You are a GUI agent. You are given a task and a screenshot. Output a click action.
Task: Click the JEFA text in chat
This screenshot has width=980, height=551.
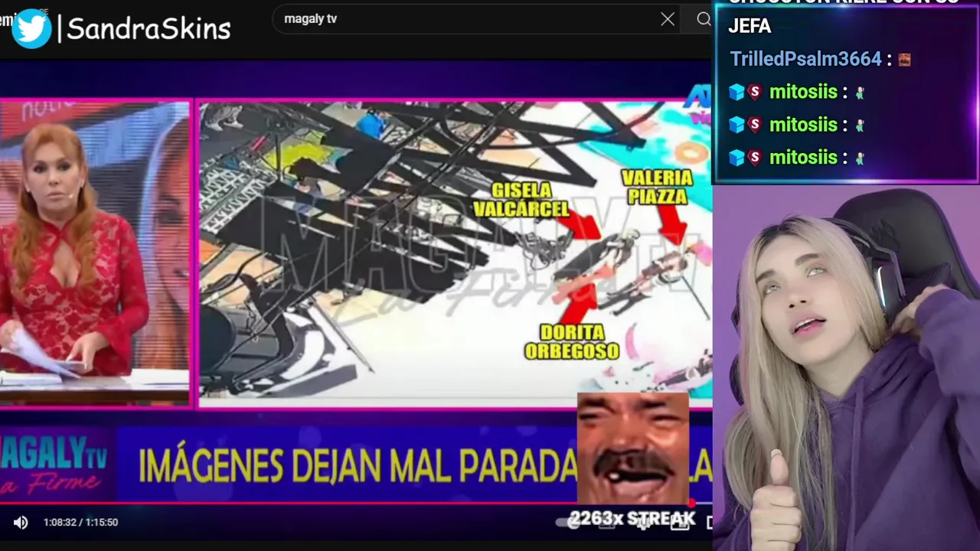[750, 26]
